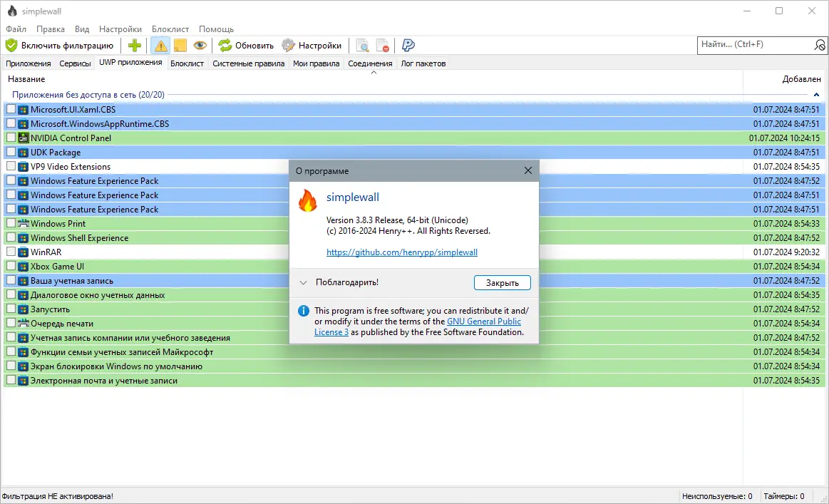The image size is (829, 504).
Task: Click the green plus create-rule icon
Action: 134,46
